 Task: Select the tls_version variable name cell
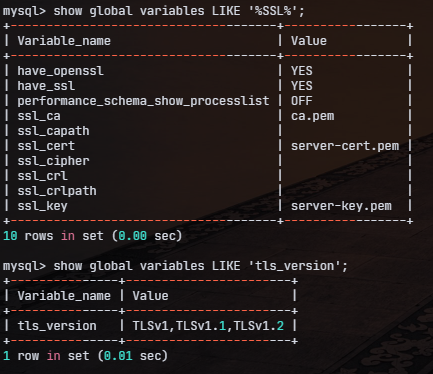(57, 326)
